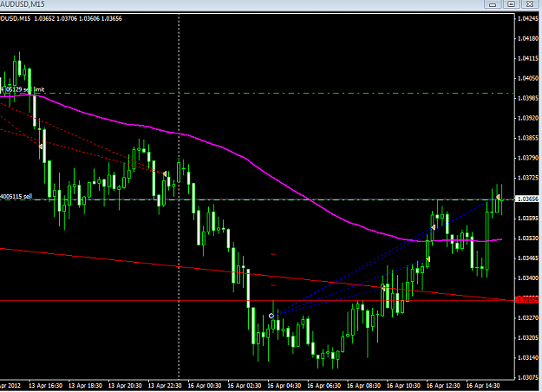Minimize the AUDUSD,M15 chart window
This screenshot has width=542, height=392.
click(x=493, y=4)
